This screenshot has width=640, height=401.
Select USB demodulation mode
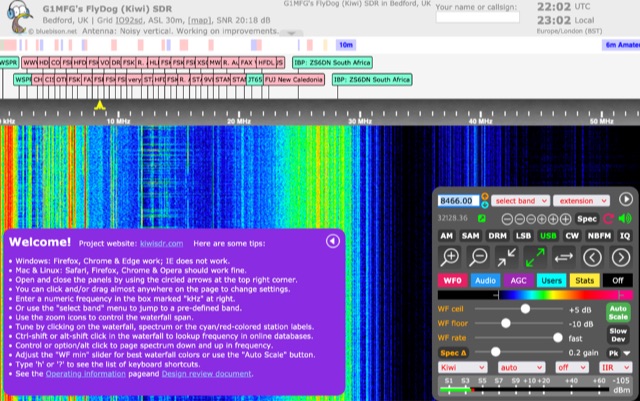pyautogui.click(x=548, y=236)
